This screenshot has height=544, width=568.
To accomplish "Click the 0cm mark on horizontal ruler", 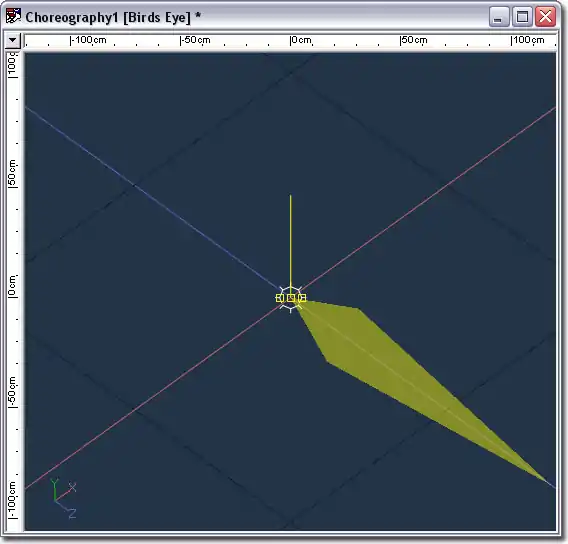I will coord(301,40).
